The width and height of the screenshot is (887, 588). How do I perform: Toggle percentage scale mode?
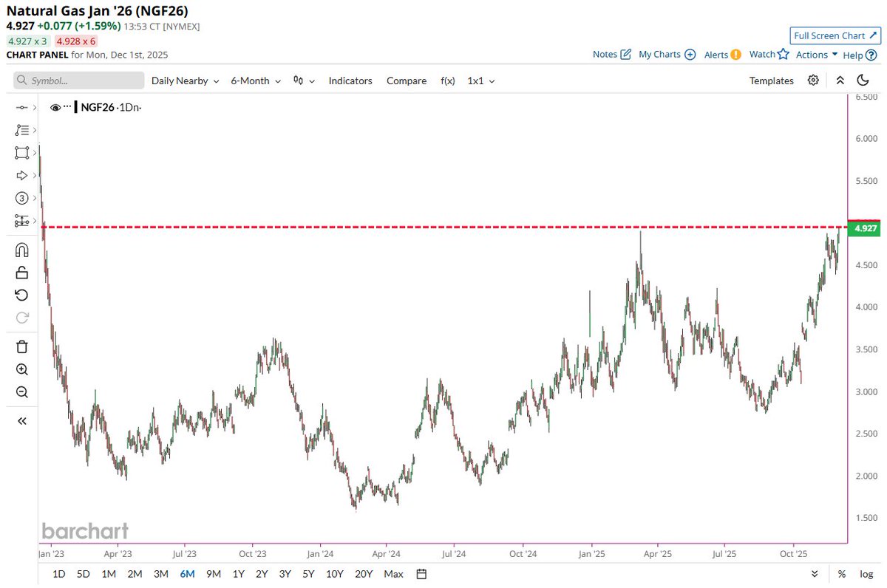[841, 574]
